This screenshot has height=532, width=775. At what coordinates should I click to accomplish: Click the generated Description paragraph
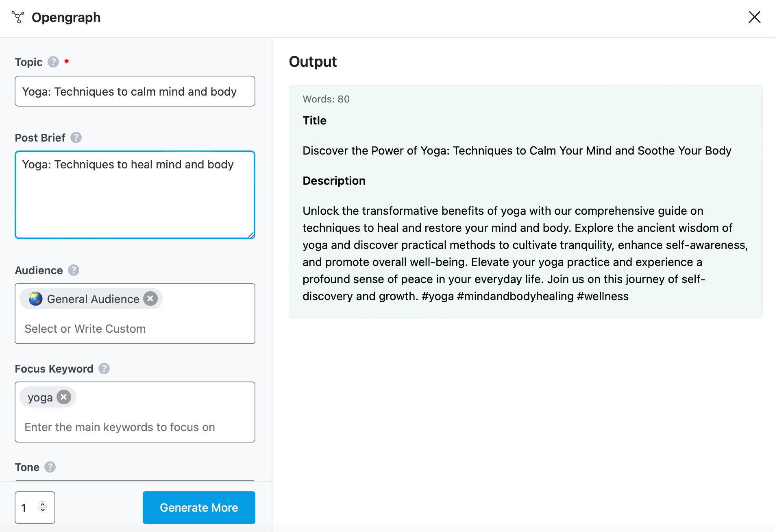(x=525, y=253)
